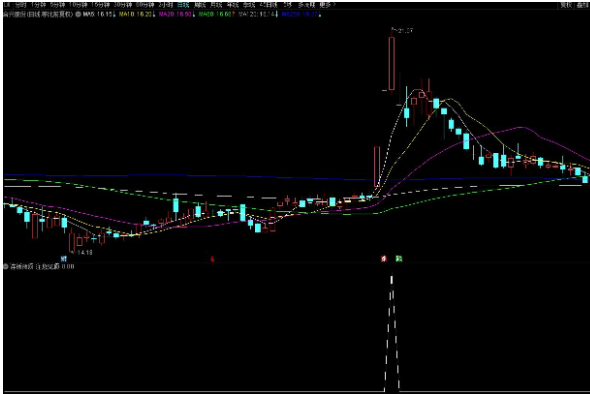
Task: Expand the 更多 periods dropdown
Action: click(326, 5)
